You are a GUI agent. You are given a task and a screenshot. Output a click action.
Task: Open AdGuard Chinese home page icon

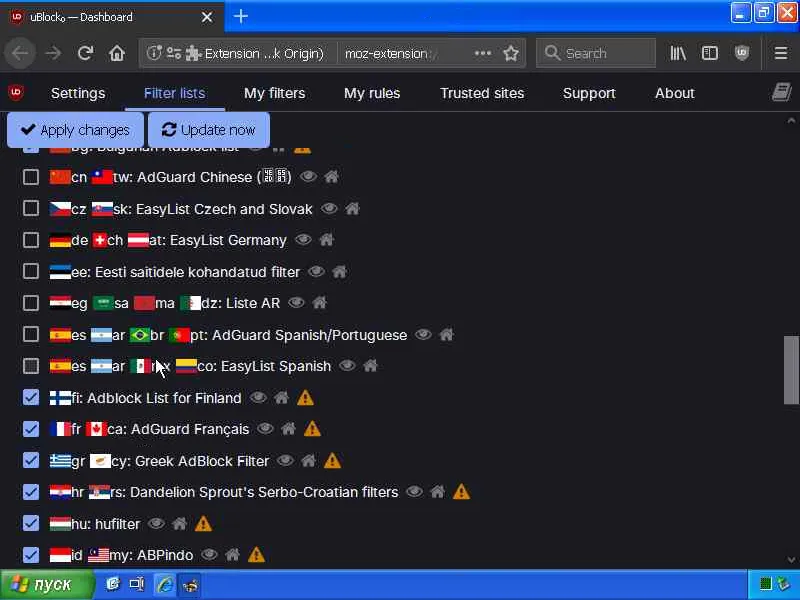[331, 177]
